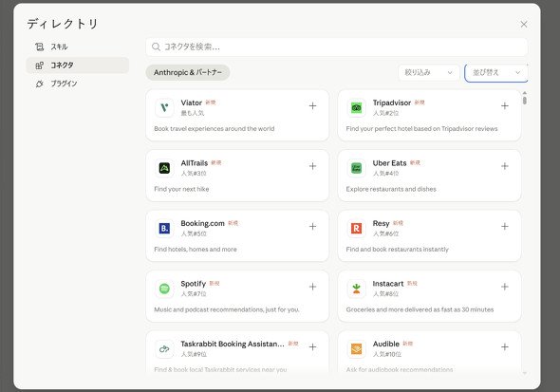Image resolution: width=560 pixels, height=392 pixels.
Task: Add the Viator connector with plus icon
Action: (312, 105)
